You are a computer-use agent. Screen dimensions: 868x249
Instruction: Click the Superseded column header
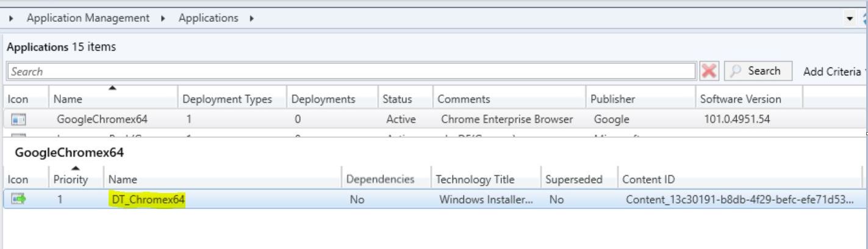[579, 180]
